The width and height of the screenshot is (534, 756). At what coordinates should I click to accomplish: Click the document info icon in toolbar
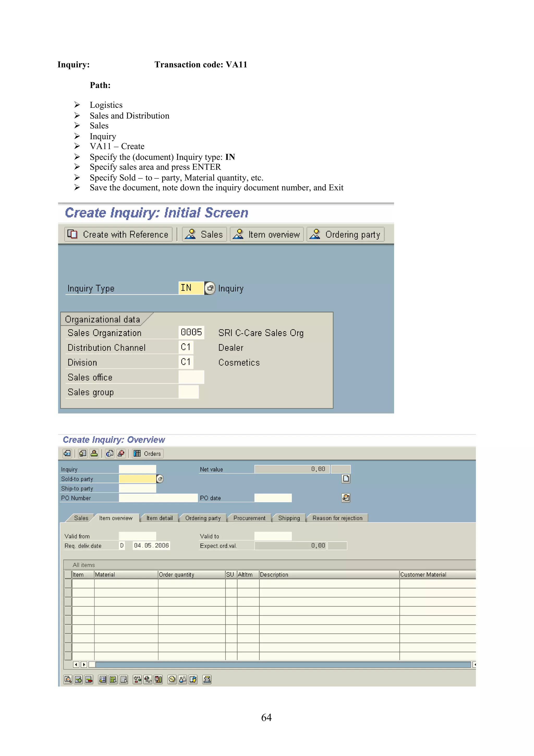110,453
